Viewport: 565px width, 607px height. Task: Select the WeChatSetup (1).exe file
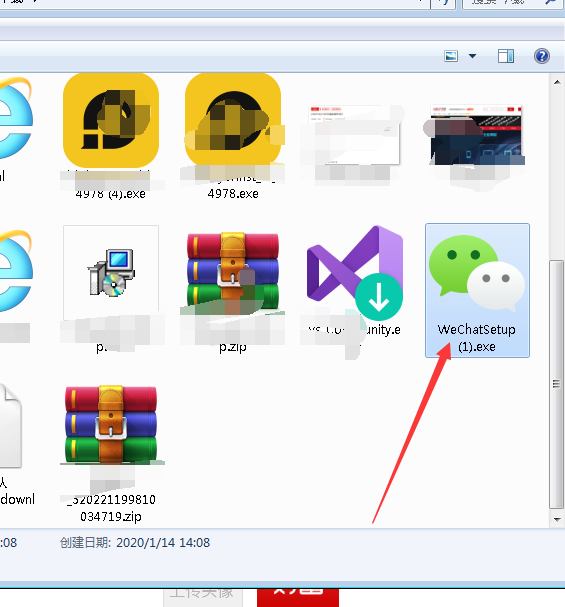(x=477, y=290)
